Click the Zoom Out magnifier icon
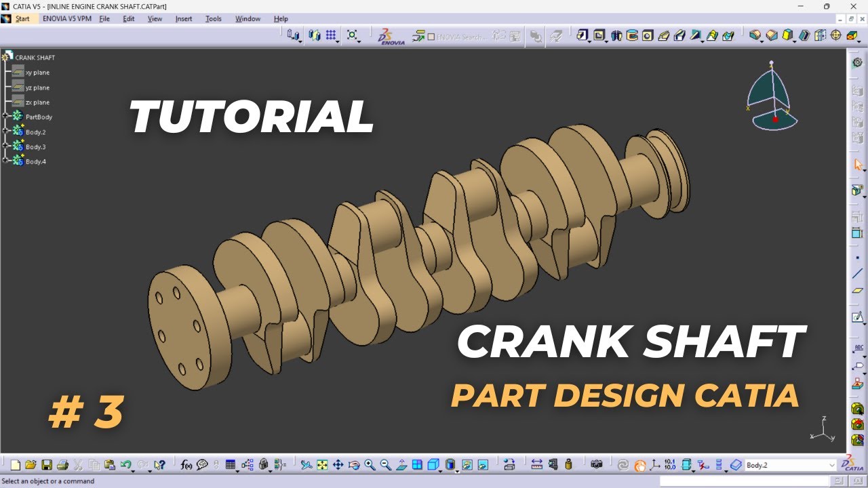 (385, 465)
